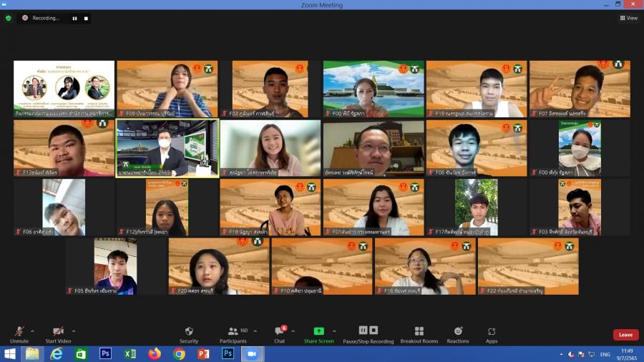Open the Security shield options
This screenshot has width=644, height=362.
[189, 334]
